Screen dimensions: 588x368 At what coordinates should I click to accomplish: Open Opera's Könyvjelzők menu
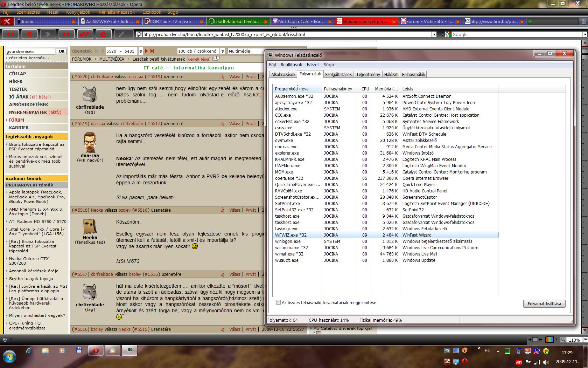pos(78,12)
